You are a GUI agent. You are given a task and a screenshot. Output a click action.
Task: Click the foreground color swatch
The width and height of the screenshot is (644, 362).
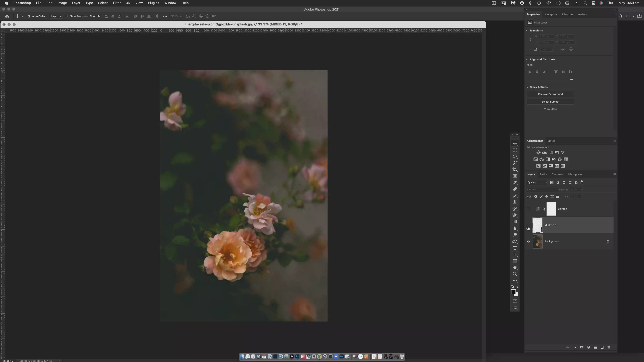click(x=513, y=292)
